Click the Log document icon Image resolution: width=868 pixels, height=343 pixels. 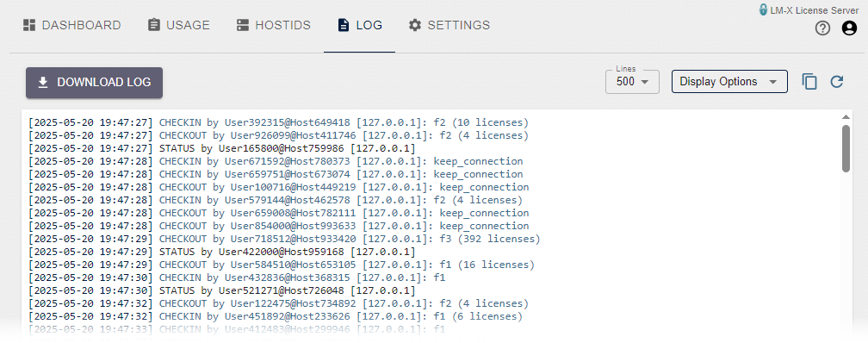[344, 25]
